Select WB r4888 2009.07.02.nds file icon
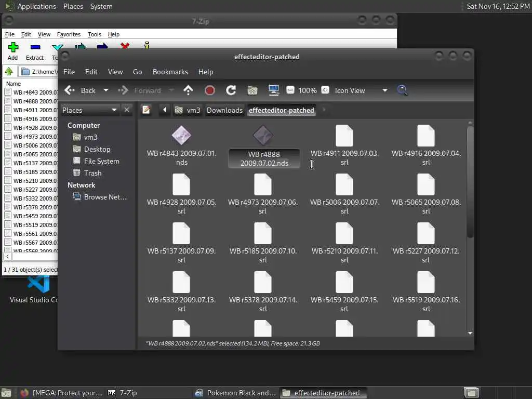 (x=263, y=135)
